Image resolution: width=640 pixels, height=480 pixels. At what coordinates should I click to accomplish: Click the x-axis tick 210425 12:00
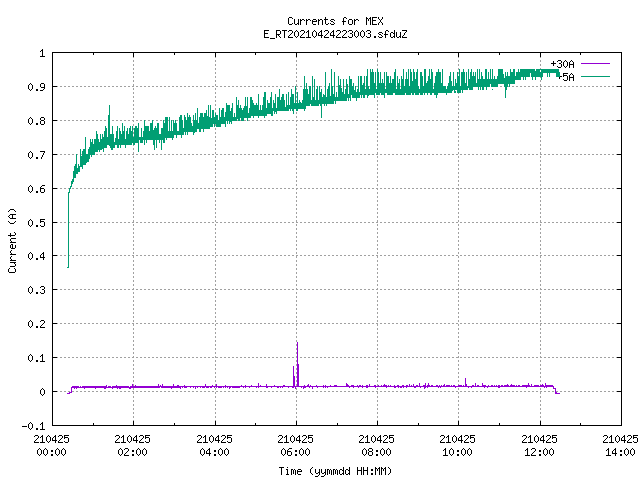tap(540, 446)
